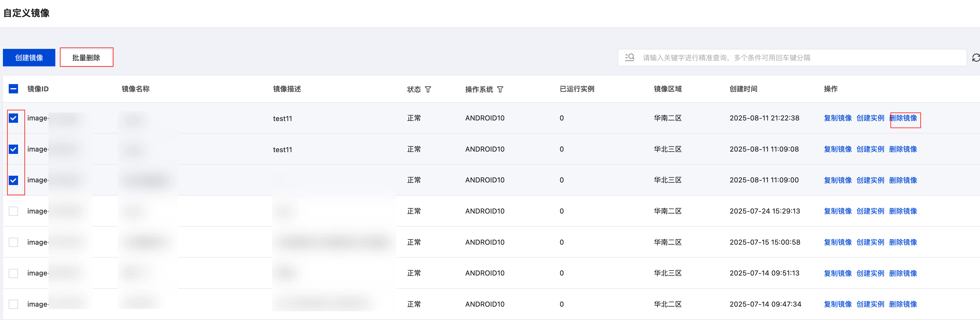
Task: Click the 批量删除 button
Action: tap(86, 57)
